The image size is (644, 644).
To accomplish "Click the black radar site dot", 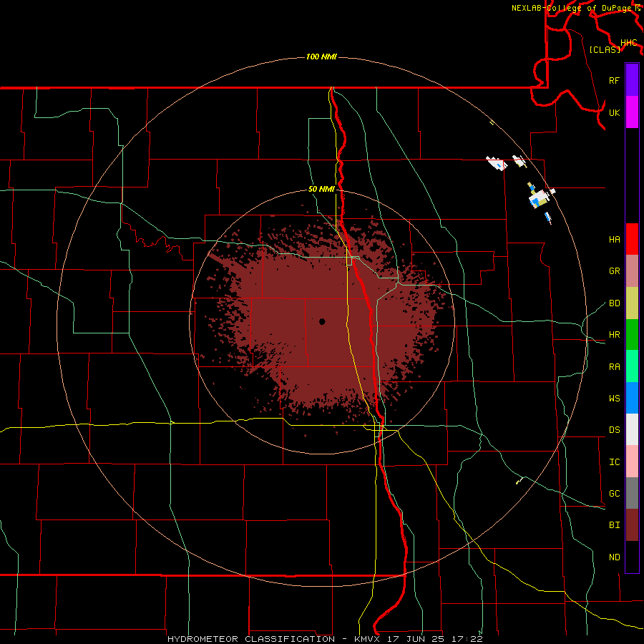I will (322, 321).
